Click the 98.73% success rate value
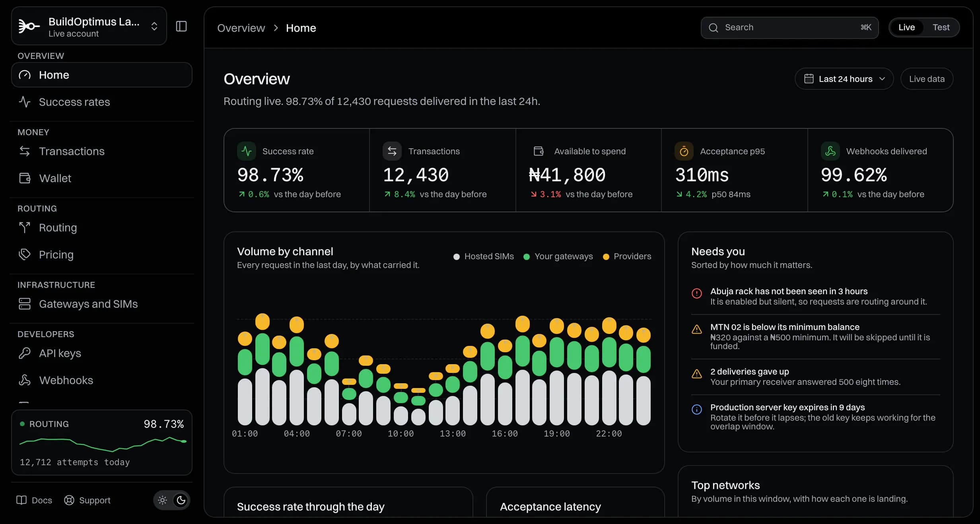Screen dimensions: 980x524 [x=270, y=175]
